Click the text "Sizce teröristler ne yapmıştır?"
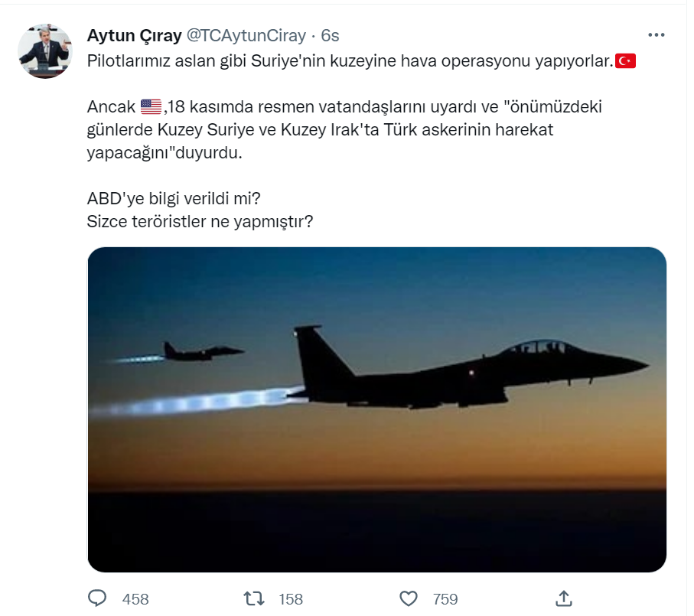Screen dimensions: 694x616 coord(200,222)
